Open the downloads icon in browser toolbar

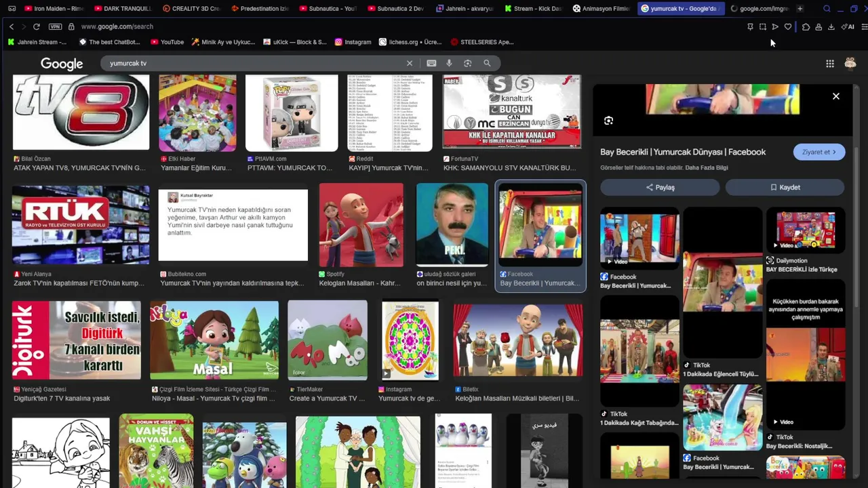point(831,27)
